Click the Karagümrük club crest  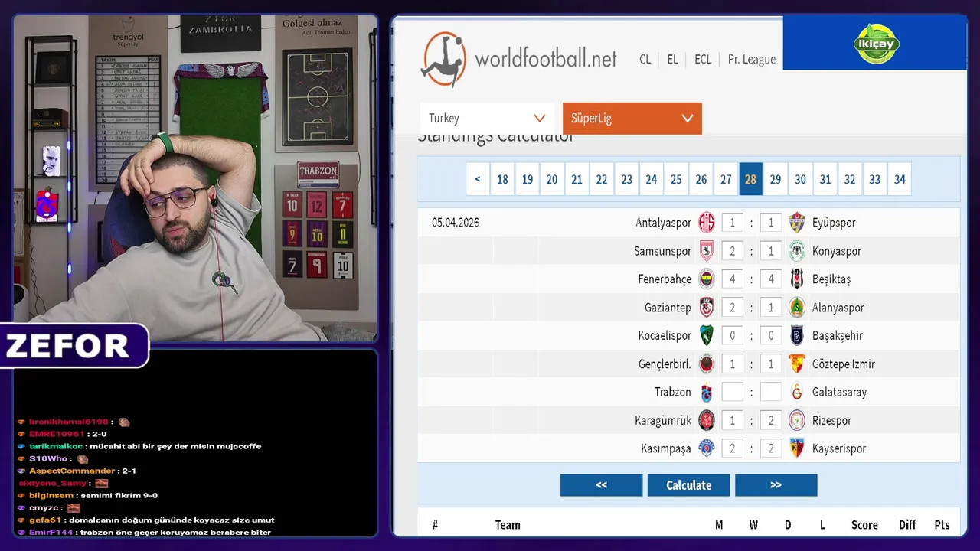coord(706,420)
